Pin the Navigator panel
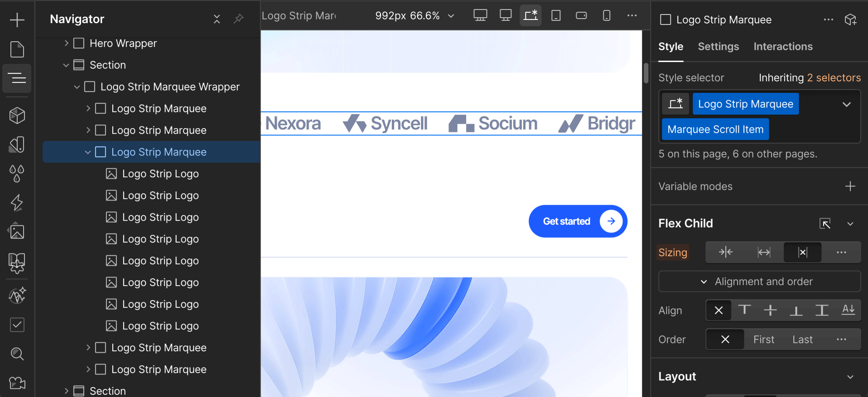868x397 pixels. [238, 19]
